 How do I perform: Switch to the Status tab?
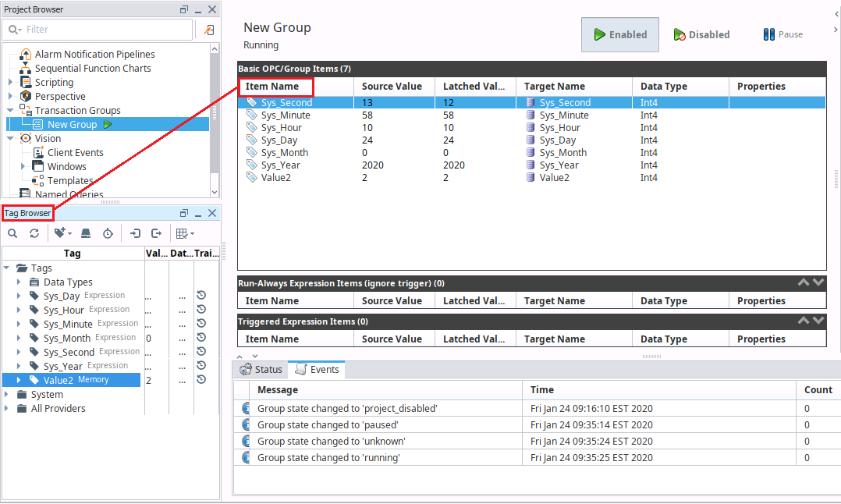261,370
